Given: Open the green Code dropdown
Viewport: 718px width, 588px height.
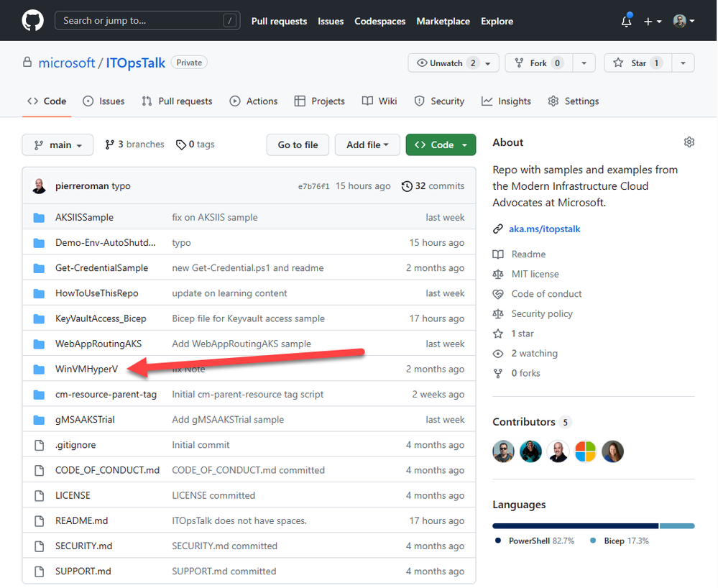Looking at the screenshot, I should pyautogui.click(x=441, y=144).
